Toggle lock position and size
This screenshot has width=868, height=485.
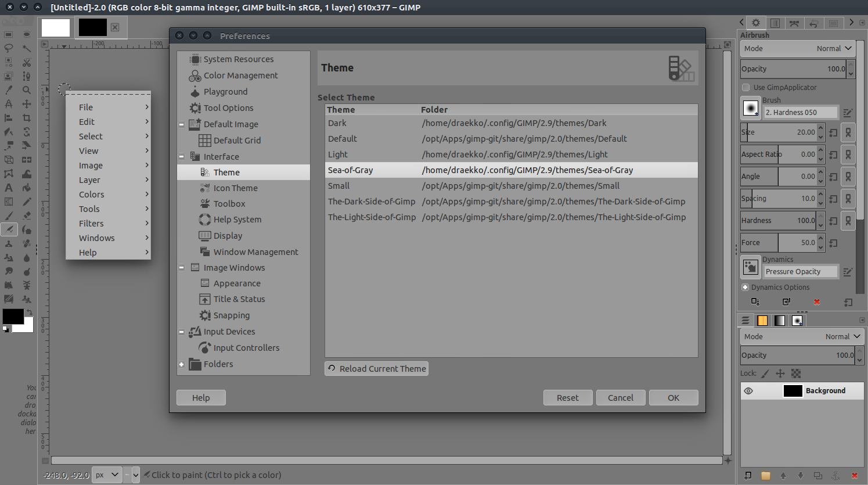click(780, 373)
